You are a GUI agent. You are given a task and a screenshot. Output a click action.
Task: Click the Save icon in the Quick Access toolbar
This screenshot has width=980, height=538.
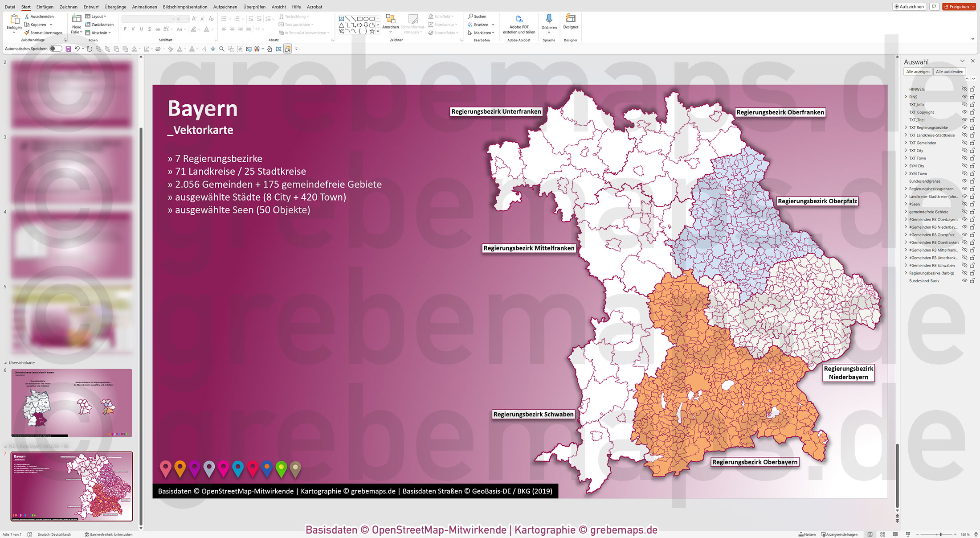tap(68, 49)
